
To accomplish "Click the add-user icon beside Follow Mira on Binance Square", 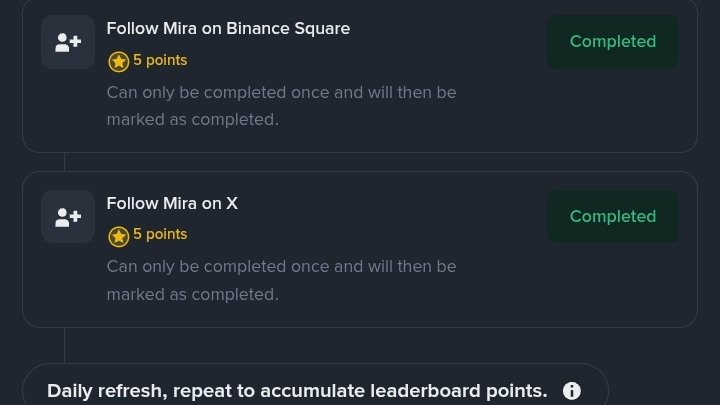I will click(x=68, y=42).
